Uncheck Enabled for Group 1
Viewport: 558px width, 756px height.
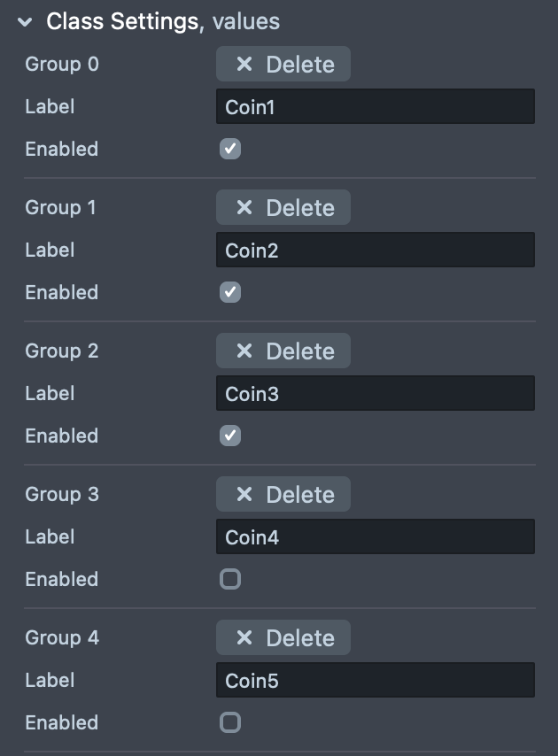point(230,292)
